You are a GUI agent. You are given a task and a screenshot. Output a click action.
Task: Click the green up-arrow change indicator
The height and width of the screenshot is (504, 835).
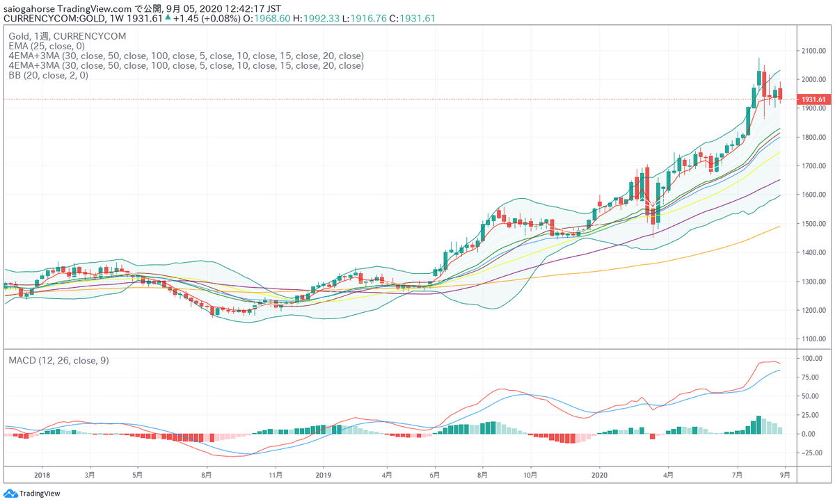tap(167, 18)
